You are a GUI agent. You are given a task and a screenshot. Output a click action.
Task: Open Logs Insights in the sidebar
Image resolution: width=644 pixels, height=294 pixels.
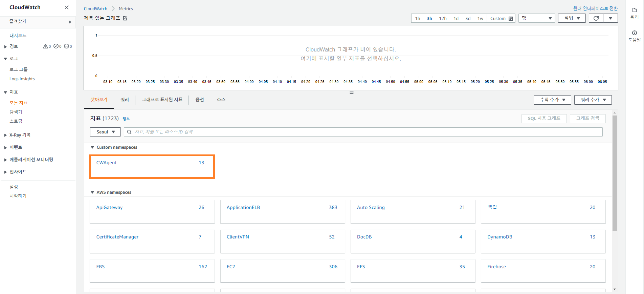tap(22, 79)
